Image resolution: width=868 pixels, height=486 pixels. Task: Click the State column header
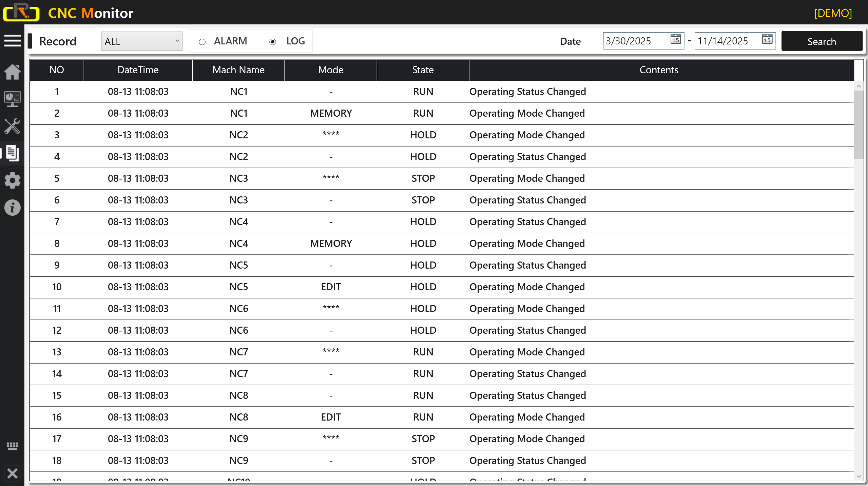point(423,70)
